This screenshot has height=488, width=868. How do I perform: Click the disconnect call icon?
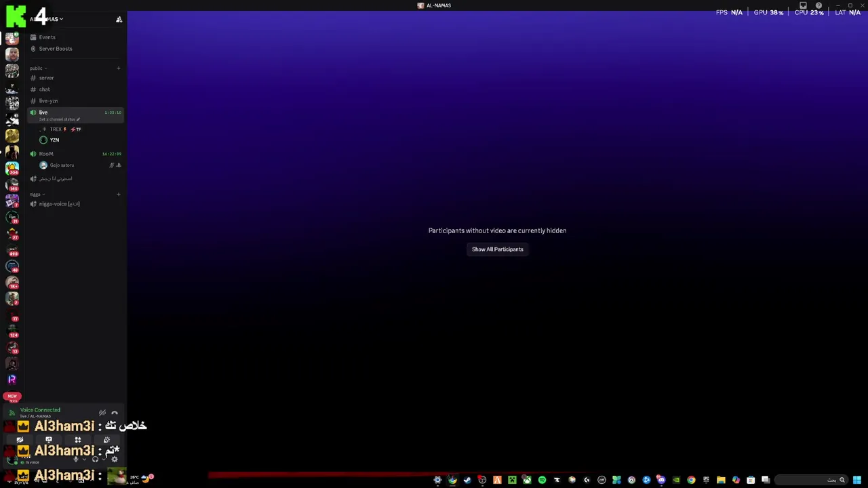tap(115, 413)
